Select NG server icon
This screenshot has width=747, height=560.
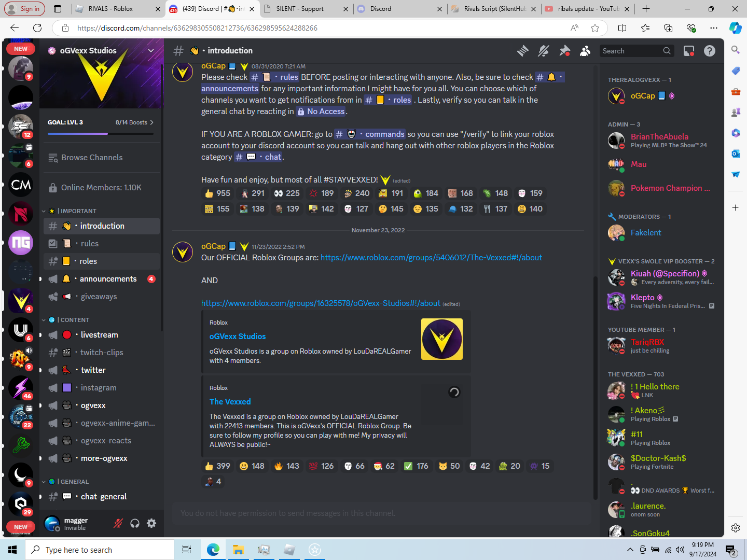21,243
